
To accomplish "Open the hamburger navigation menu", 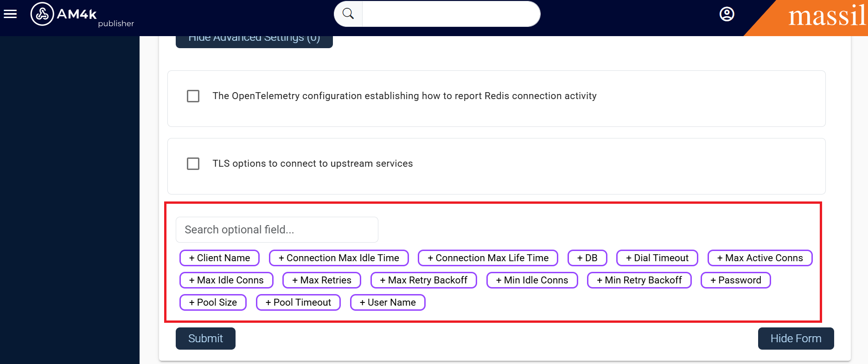I will tap(10, 14).
